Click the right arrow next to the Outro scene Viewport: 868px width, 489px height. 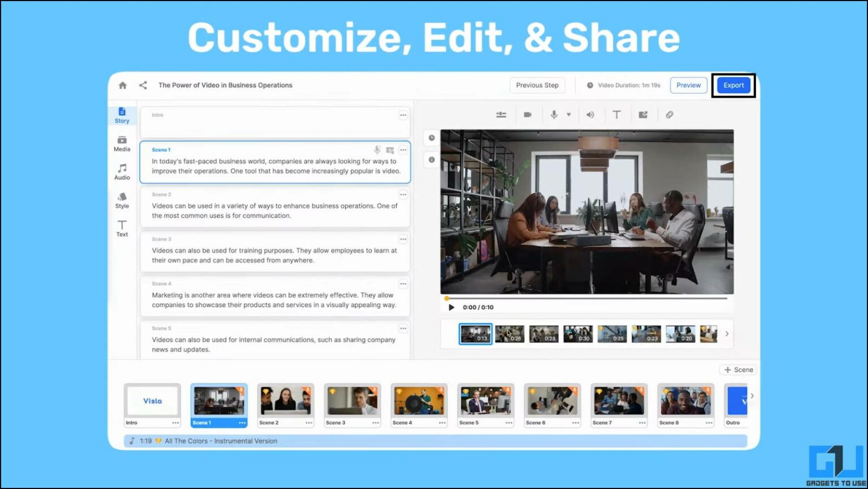point(752,396)
